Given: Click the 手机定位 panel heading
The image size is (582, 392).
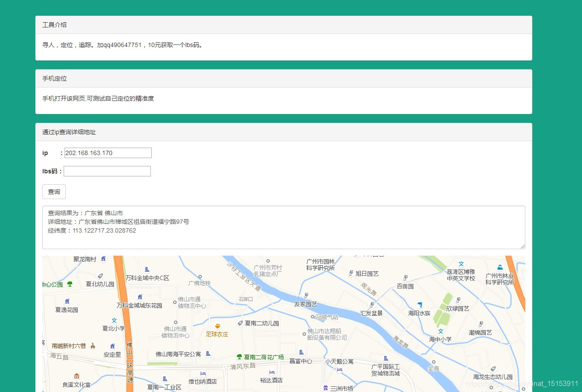Looking at the screenshot, I should (284, 78).
